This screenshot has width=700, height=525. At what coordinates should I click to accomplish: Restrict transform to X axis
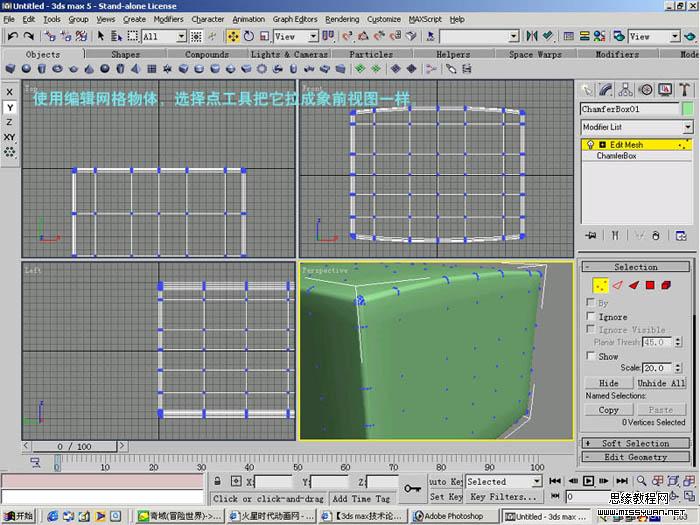click(9, 92)
